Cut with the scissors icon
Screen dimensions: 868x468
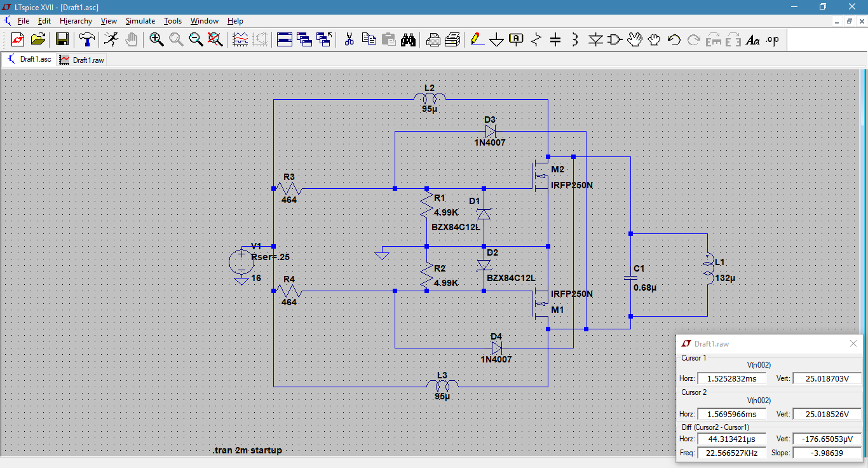pyautogui.click(x=349, y=39)
